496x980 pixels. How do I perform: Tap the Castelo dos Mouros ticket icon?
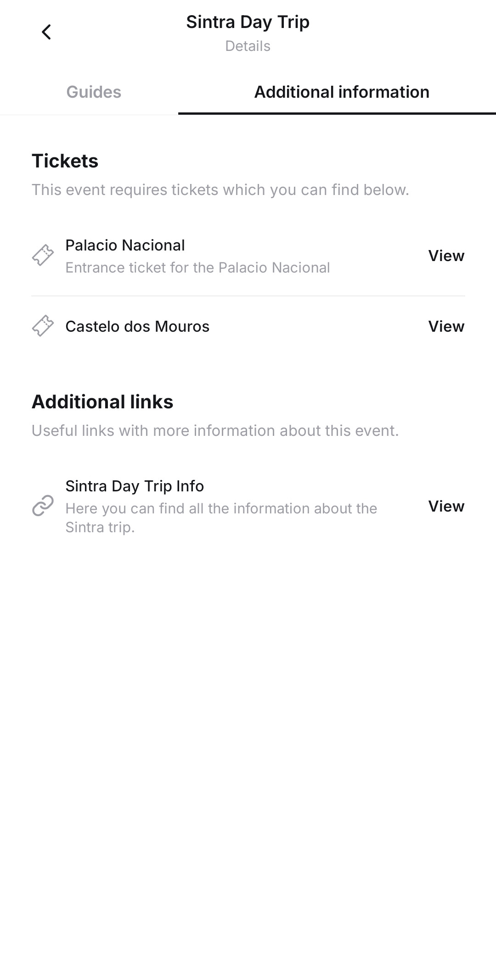[x=43, y=326]
